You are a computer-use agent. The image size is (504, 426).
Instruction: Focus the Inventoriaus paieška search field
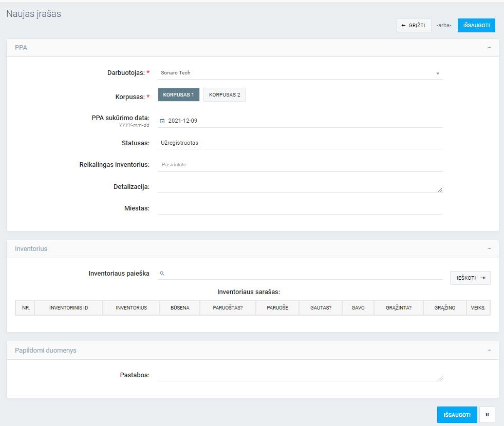[303, 274]
